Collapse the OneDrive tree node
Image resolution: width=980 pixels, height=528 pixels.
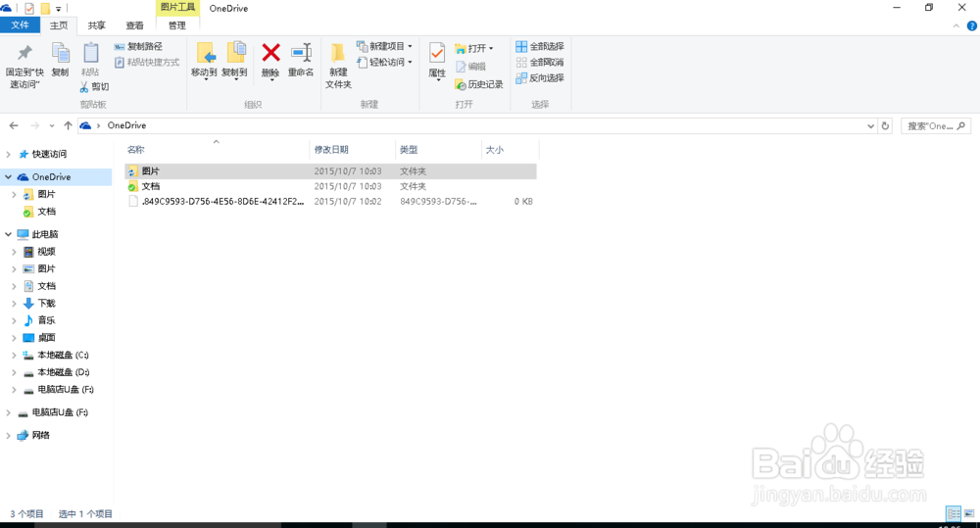tap(8, 177)
